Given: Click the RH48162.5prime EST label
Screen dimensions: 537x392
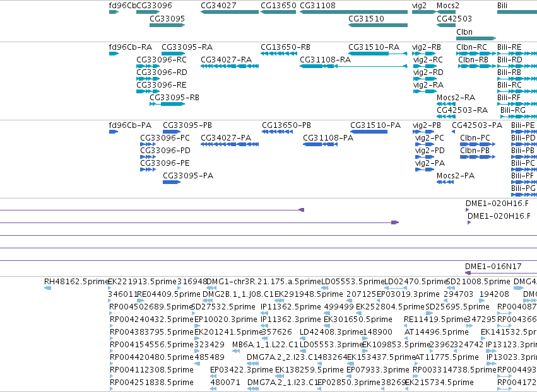Looking at the screenshot, I should 76,282.
